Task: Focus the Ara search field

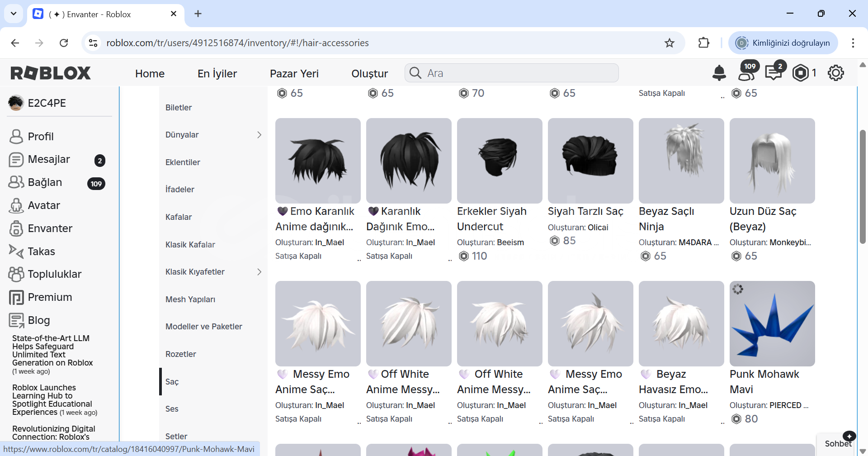Action: coord(511,73)
